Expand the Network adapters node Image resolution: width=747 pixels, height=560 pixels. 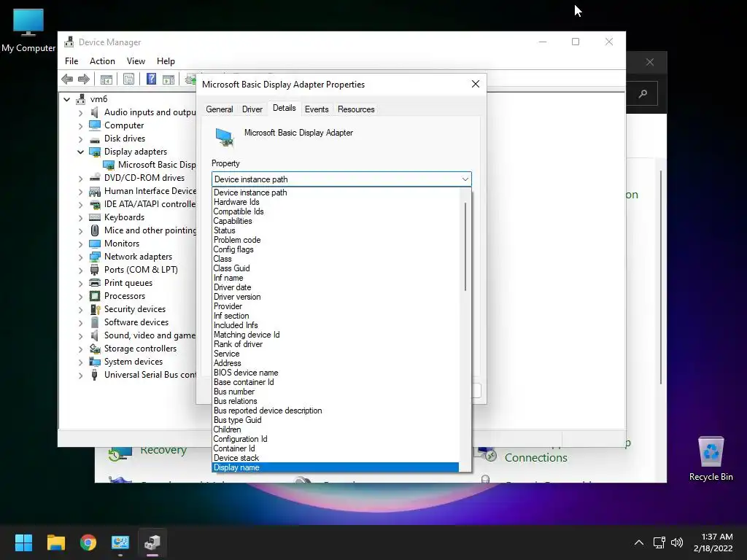(x=80, y=257)
